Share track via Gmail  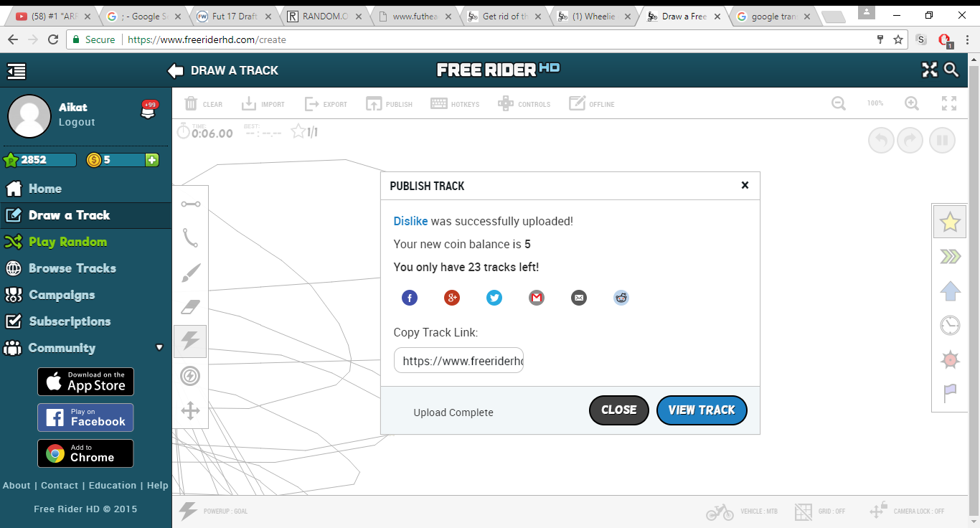point(537,298)
